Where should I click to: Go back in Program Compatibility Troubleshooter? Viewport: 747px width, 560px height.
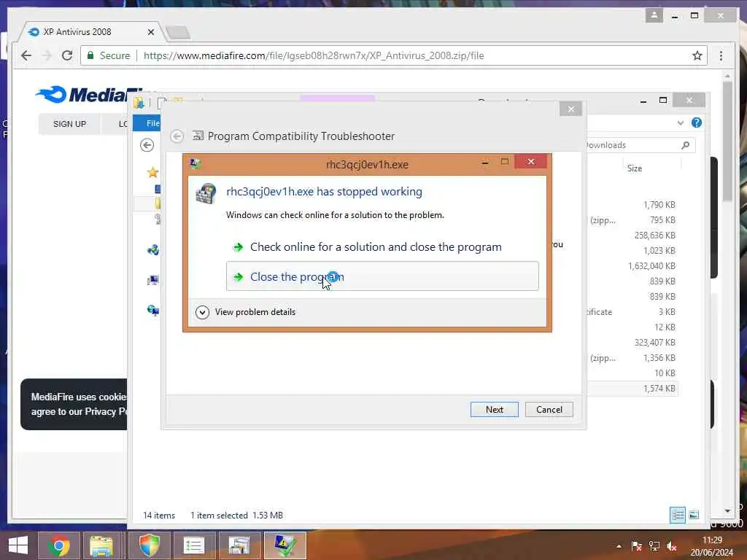click(177, 136)
